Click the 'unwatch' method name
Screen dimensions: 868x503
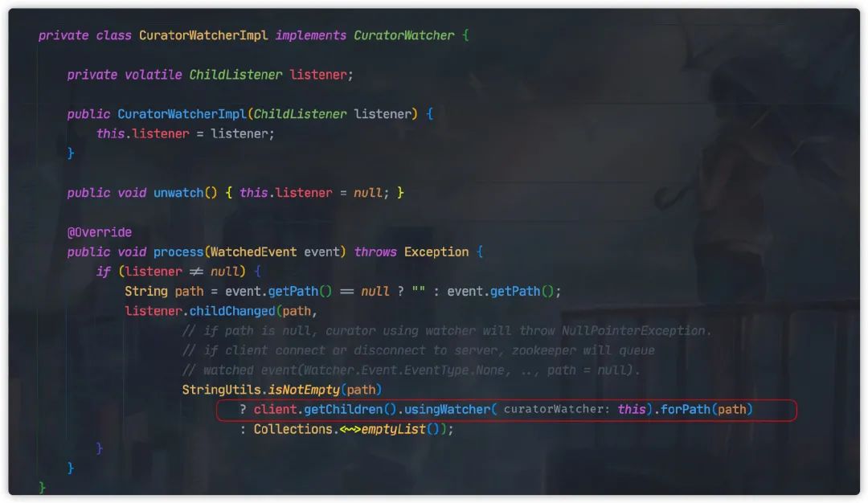click(x=178, y=193)
